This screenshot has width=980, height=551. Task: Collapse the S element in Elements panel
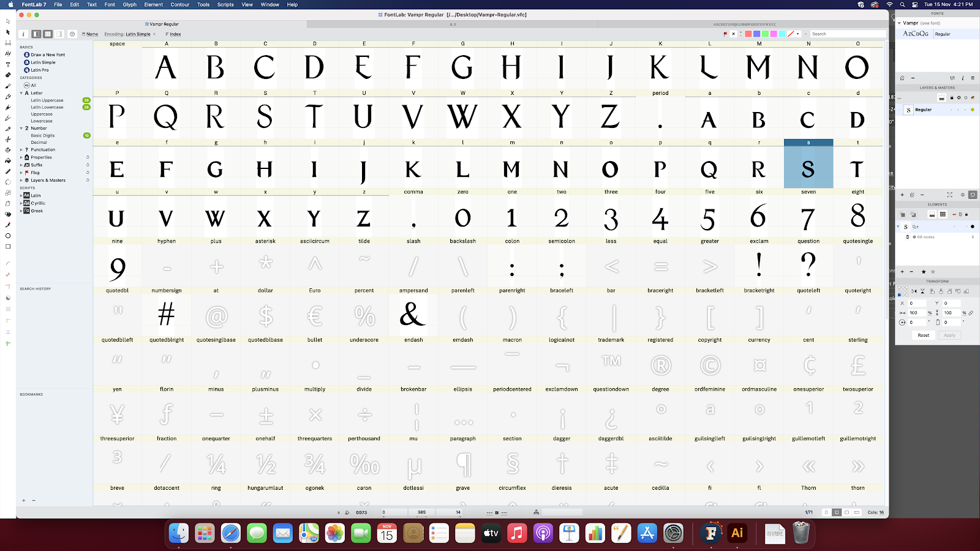coord(898,227)
